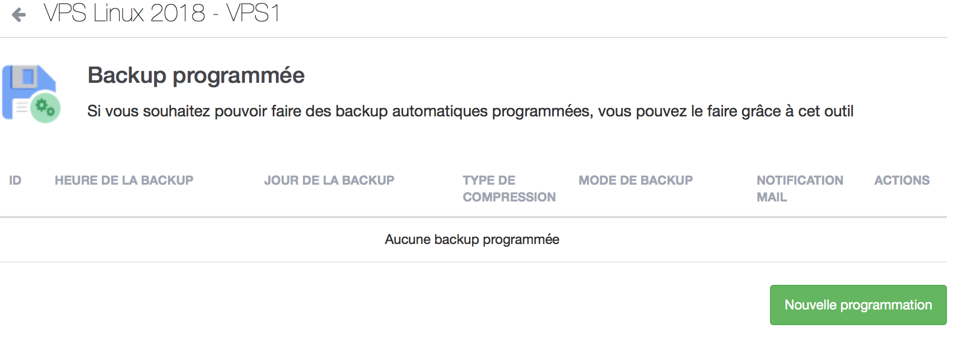Sort by HEURE DE LA BACKUP column

click(124, 180)
